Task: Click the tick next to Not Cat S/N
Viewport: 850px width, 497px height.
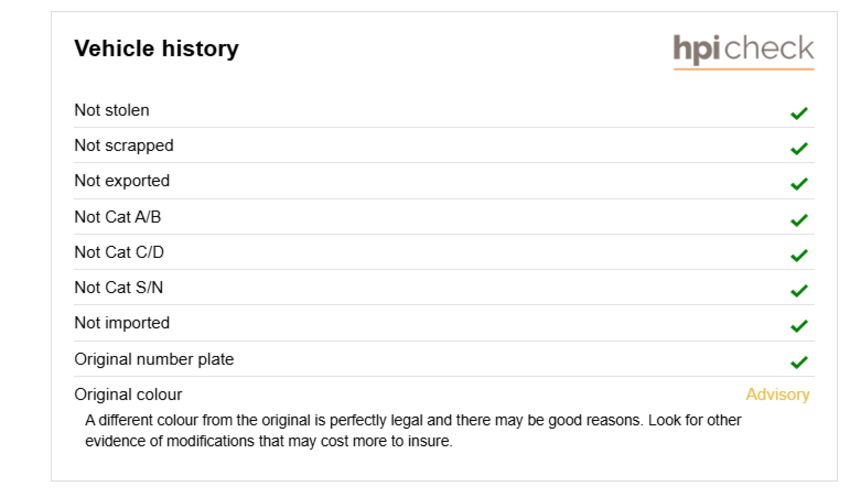Action: tap(799, 291)
